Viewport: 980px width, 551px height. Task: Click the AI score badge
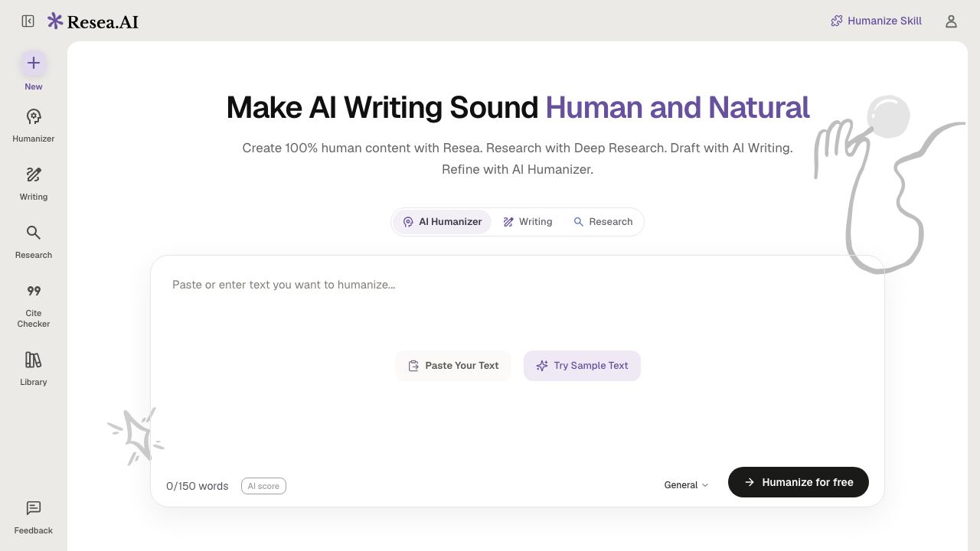click(x=263, y=486)
